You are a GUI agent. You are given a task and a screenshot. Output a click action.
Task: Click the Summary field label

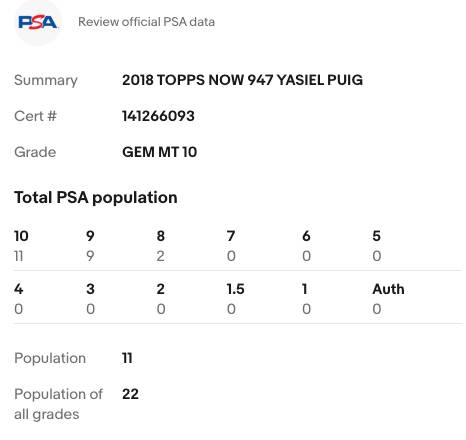coord(46,80)
